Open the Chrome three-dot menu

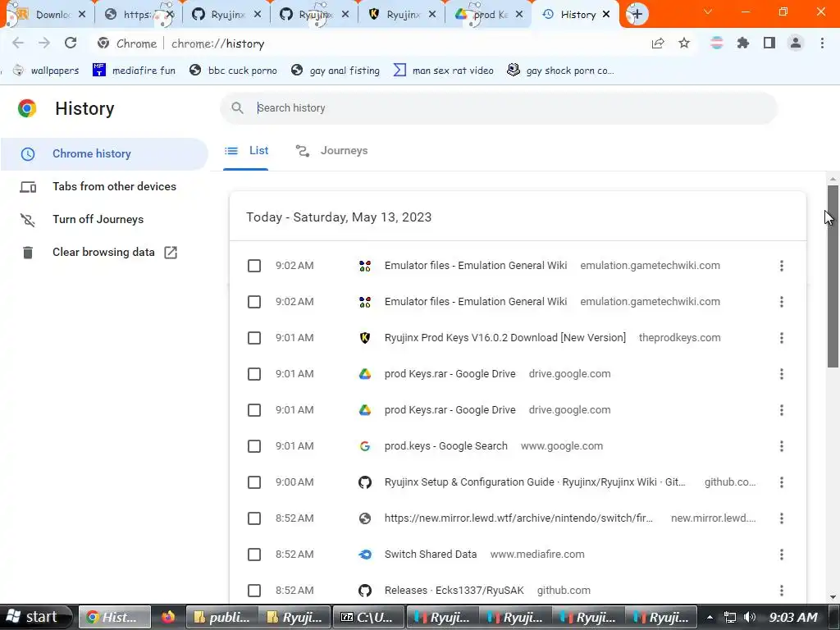pyautogui.click(x=822, y=43)
